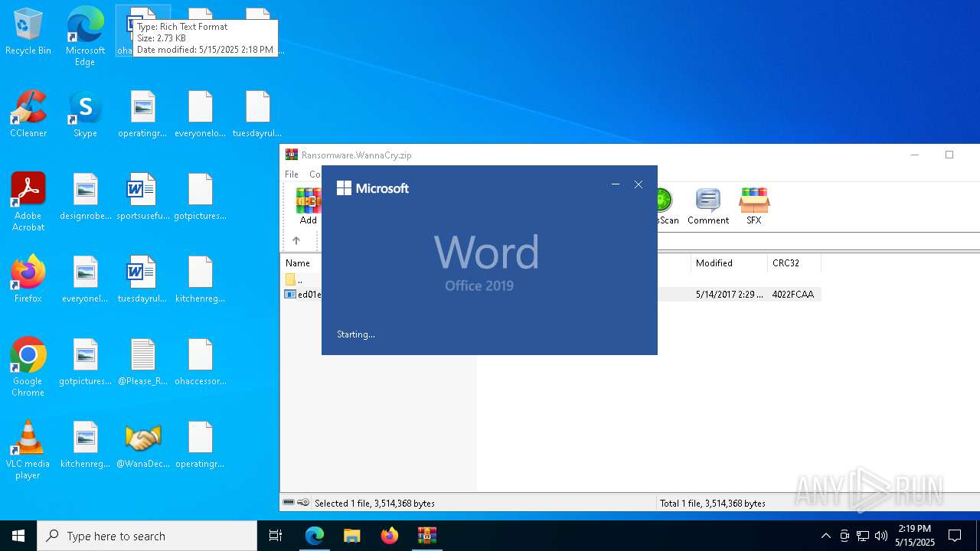Sort by the Name column header
This screenshot has width=980, height=551.
click(298, 263)
